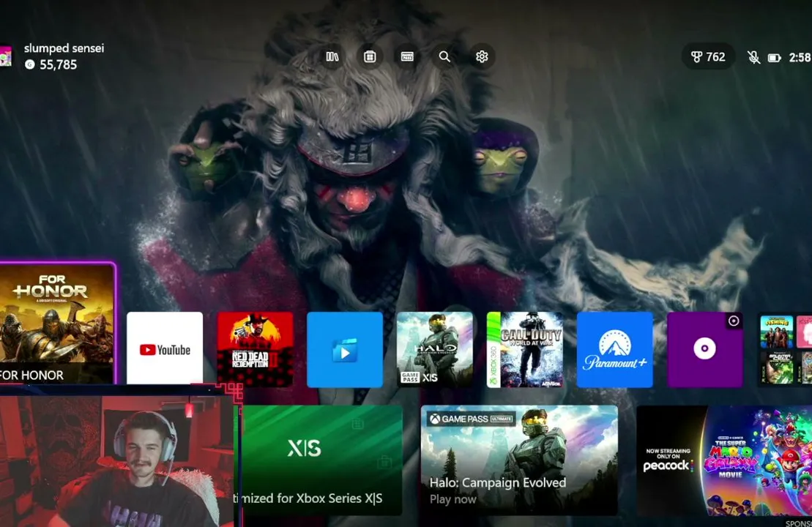
Task: Launch the For Honor game tile
Action: click(x=57, y=324)
